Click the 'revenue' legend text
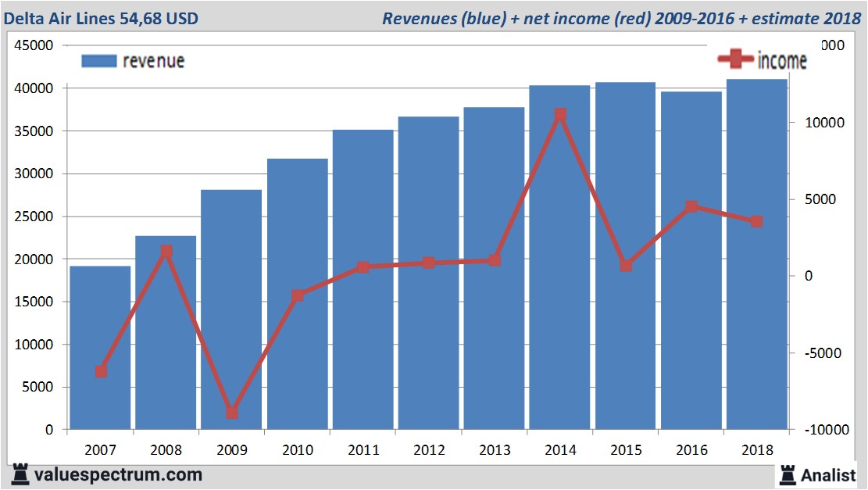Image resolution: width=868 pixels, height=490 pixels. [x=153, y=61]
